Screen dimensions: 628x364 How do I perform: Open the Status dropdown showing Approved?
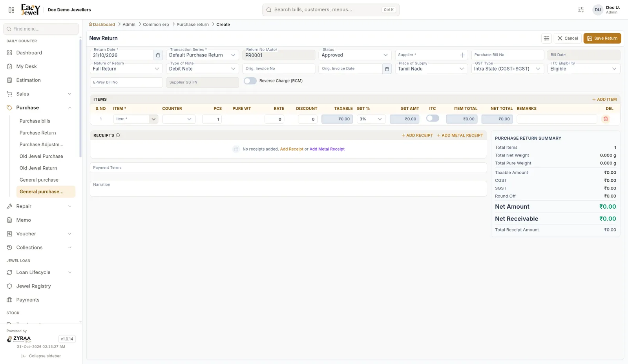[355, 55]
